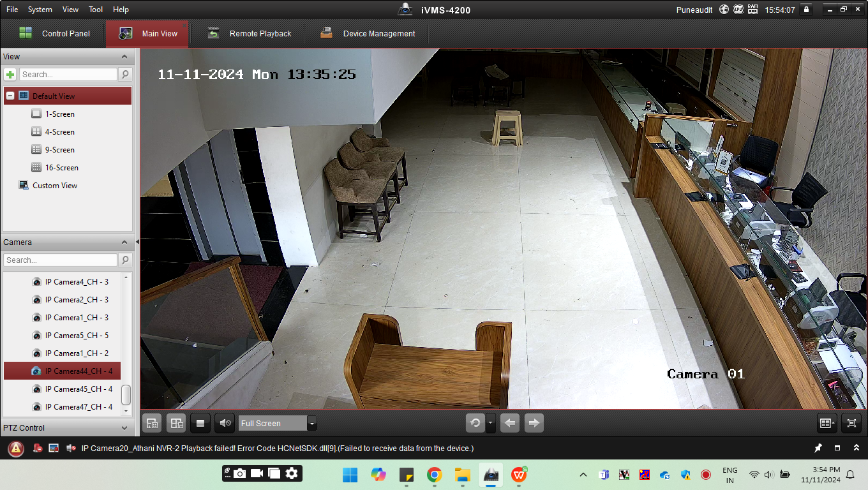The width and height of the screenshot is (868, 490).
Task: Click the Camera 01 live video feed
Action: pos(503,228)
